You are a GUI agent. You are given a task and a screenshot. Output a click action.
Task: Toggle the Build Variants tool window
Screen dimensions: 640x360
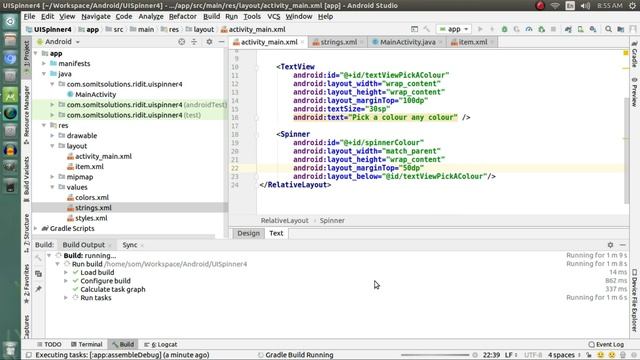click(27, 179)
